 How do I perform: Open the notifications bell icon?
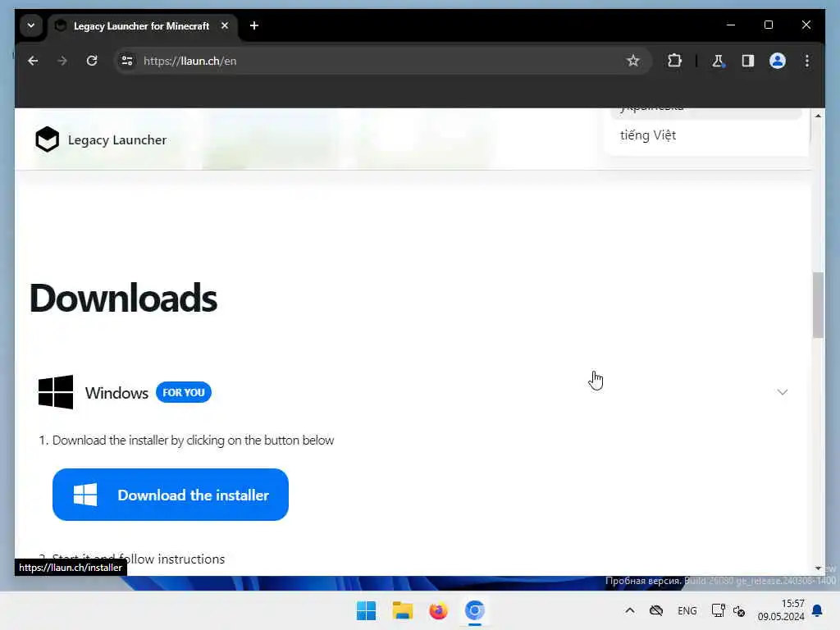818,610
